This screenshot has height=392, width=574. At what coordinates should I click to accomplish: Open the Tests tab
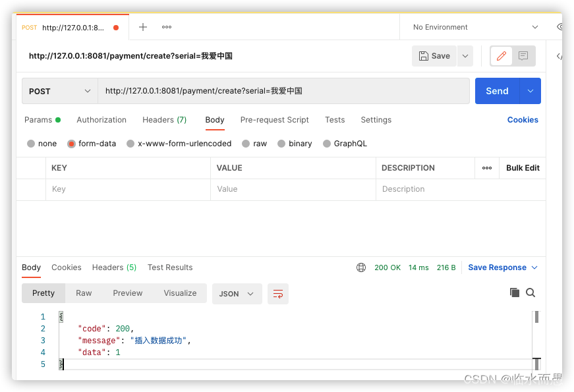(335, 120)
